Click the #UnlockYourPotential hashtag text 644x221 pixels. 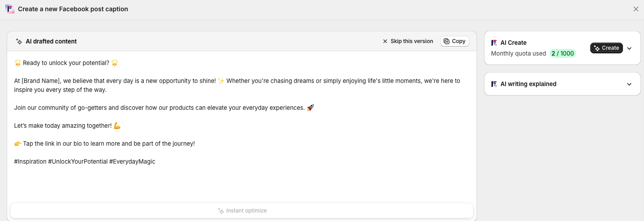pyautogui.click(x=78, y=161)
